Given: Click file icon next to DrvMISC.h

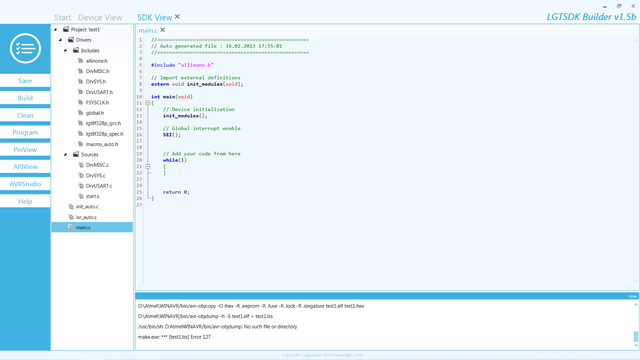Looking at the screenshot, I should pos(80,71).
